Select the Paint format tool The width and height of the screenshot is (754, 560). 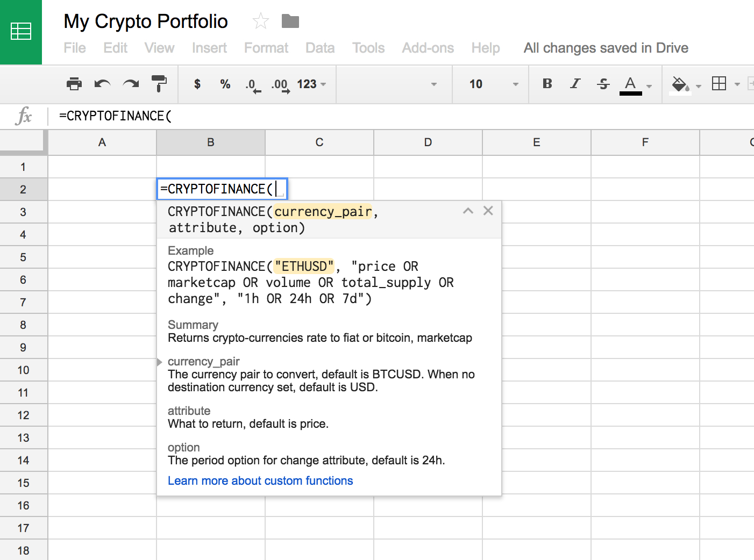(x=159, y=84)
